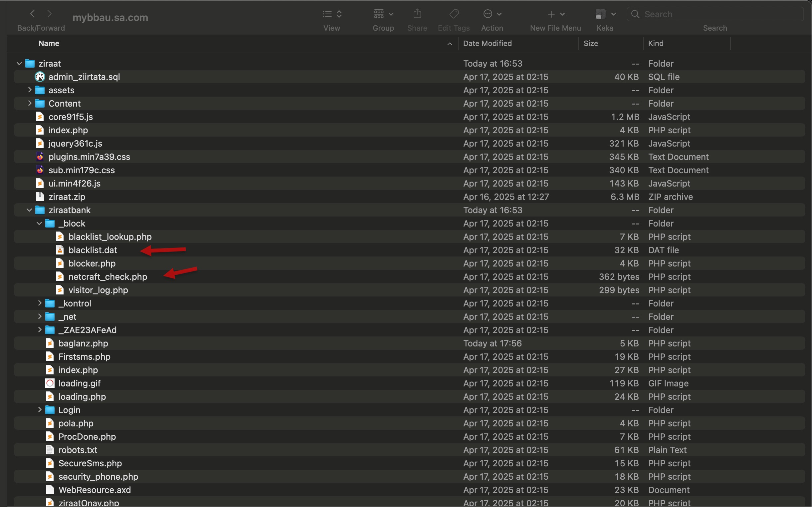
Task: Select the loading.php row
Action: click(x=409, y=397)
